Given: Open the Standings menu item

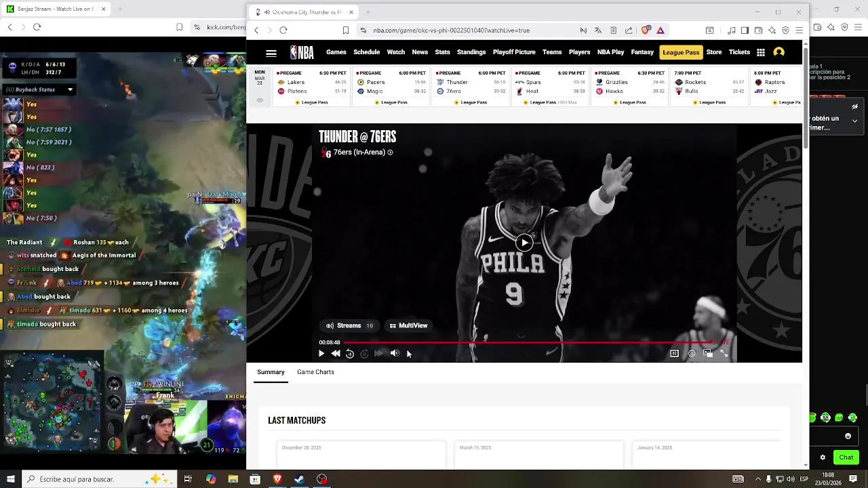Looking at the screenshot, I should (471, 52).
